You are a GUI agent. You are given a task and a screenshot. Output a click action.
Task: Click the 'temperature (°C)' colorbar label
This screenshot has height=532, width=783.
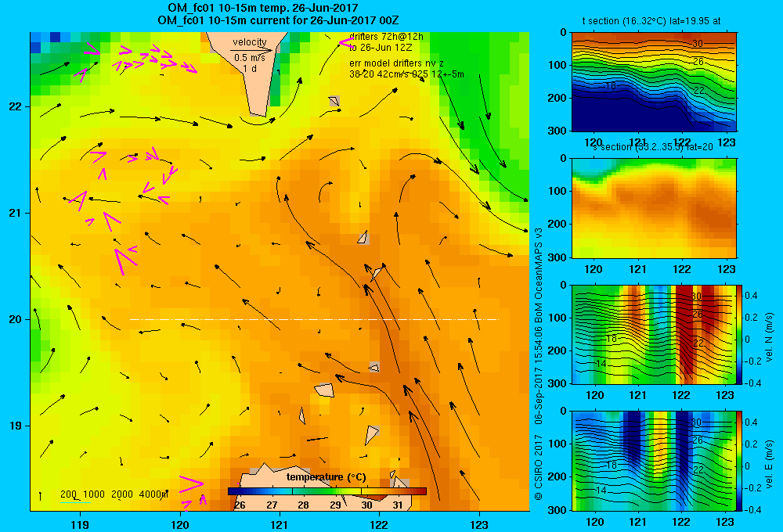[x=326, y=477]
